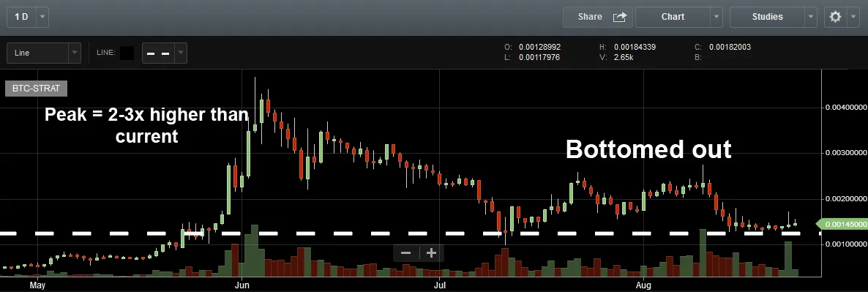The height and width of the screenshot is (292, 868).
Task: Expand the Studies dropdown arrow
Action: point(812,17)
